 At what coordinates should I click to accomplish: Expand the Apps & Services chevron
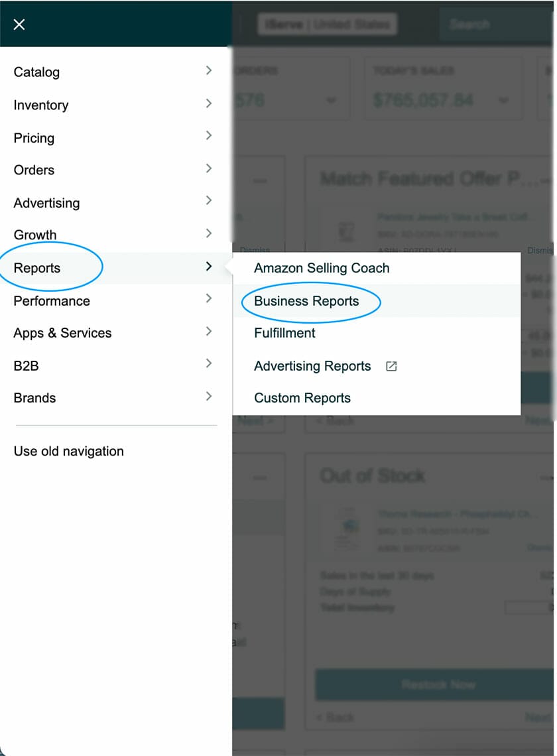tap(208, 331)
